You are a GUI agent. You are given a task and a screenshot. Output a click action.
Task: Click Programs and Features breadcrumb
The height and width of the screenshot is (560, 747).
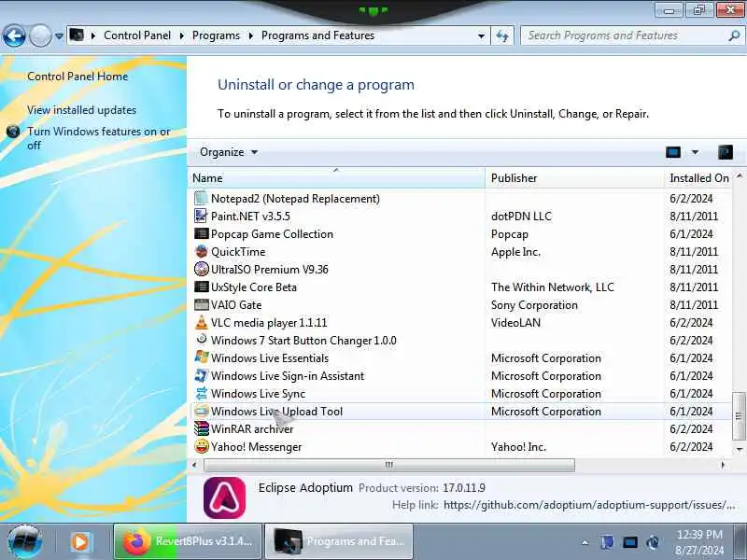pyautogui.click(x=317, y=35)
